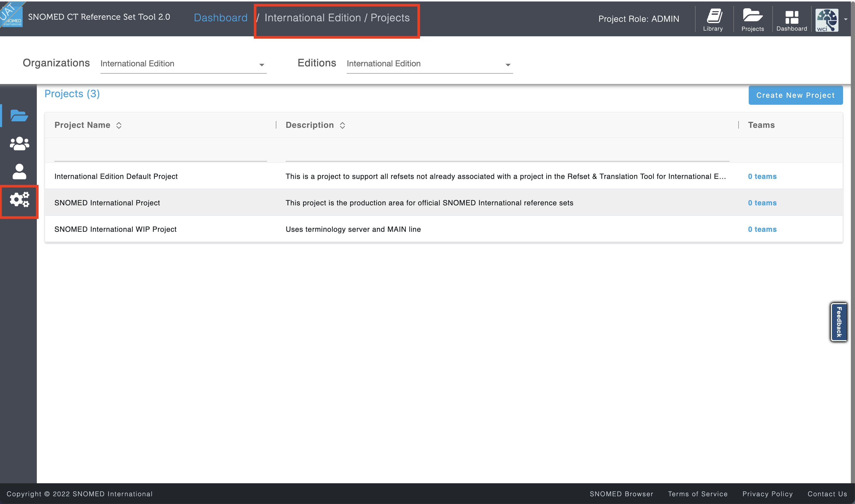Open the Library icon in header
Image resolution: width=855 pixels, height=504 pixels.
(x=713, y=20)
